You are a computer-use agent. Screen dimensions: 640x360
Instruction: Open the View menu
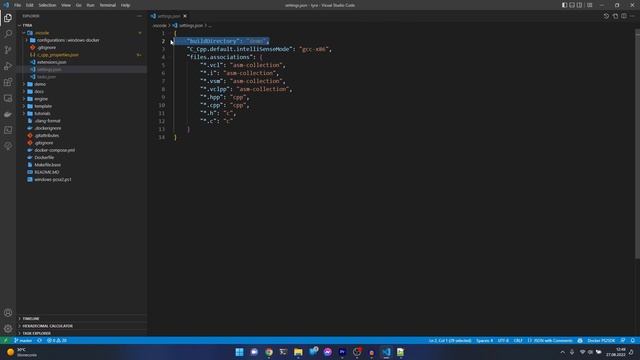(x=66, y=5)
